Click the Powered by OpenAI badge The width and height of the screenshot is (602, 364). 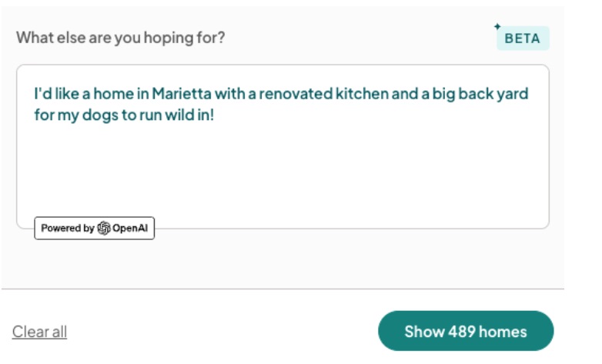[94, 229]
